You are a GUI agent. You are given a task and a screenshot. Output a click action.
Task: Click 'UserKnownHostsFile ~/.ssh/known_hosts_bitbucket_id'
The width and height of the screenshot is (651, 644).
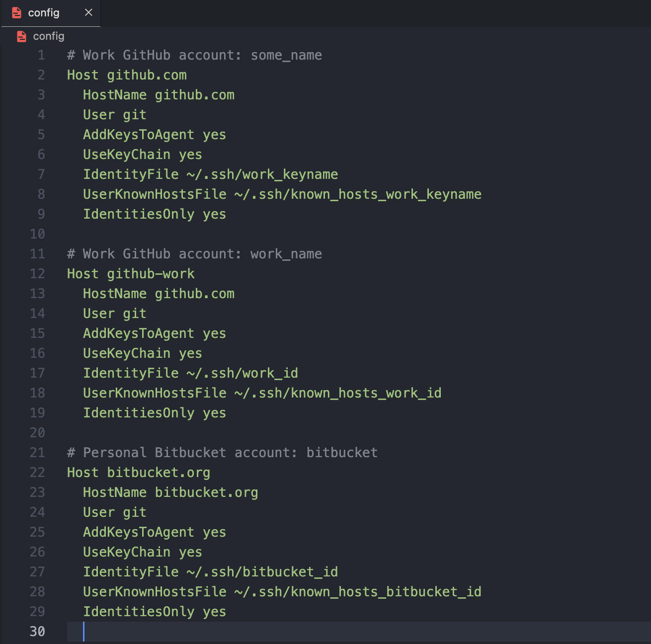[x=282, y=592]
